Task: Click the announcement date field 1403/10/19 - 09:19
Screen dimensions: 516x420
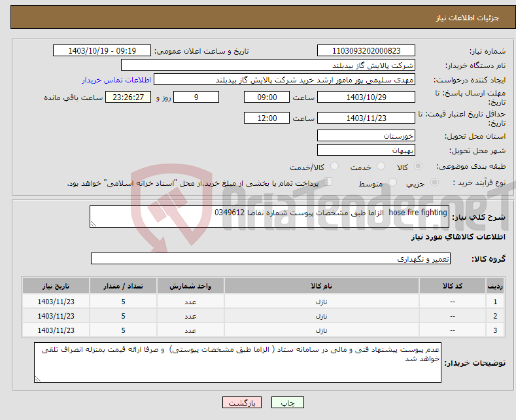Action: coord(102,50)
